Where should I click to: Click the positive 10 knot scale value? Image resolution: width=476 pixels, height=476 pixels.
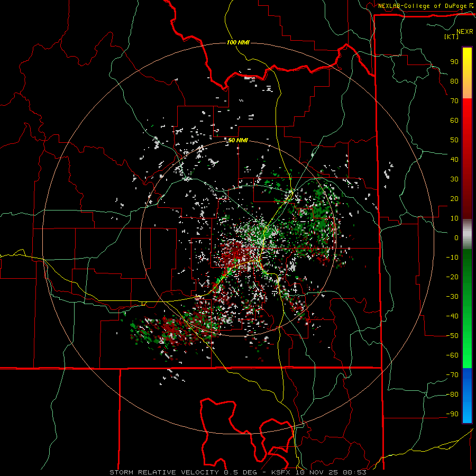pos(454,218)
